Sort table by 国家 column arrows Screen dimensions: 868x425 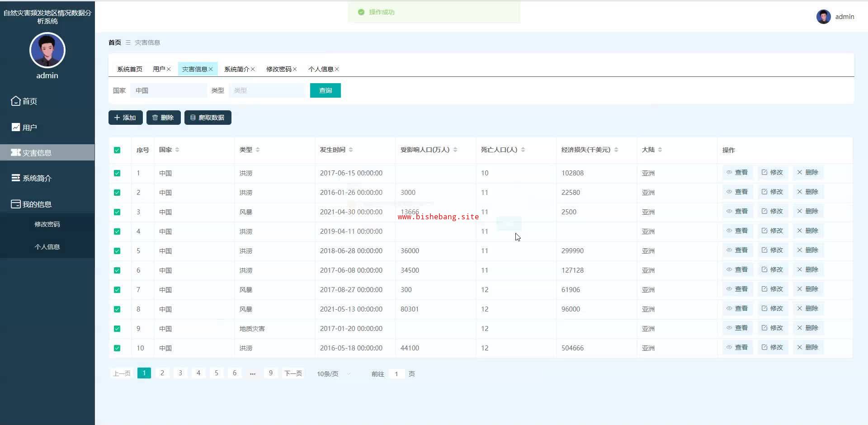pyautogui.click(x=177, y=150)
